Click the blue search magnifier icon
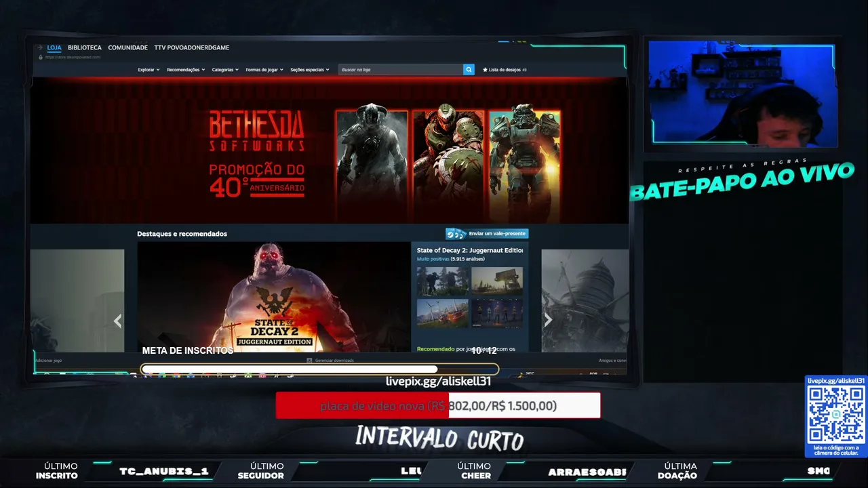The image size is (868, 488). [x=469, y=70]
